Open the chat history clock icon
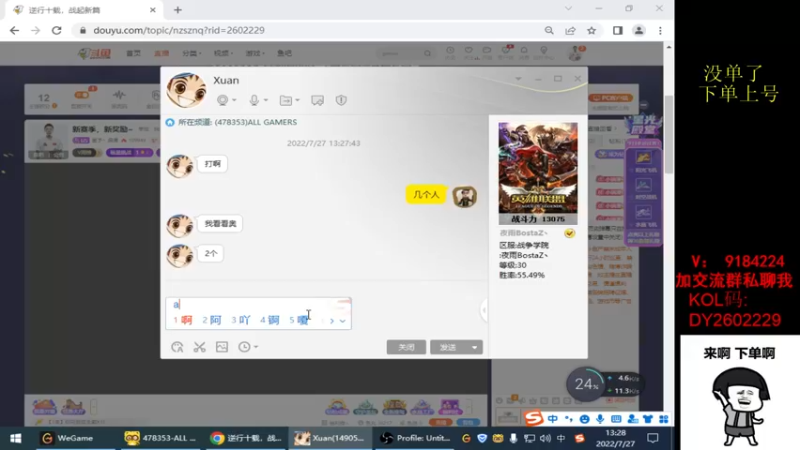Image resolution: width=800 pixels, height=450 pixels. click(x=244, y=347)
